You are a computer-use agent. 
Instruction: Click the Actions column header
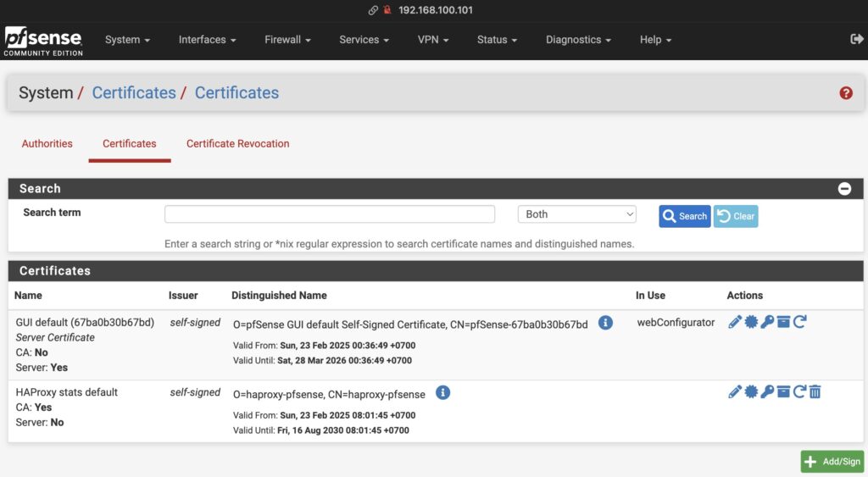pyautogui.click(x=744, y=296)
